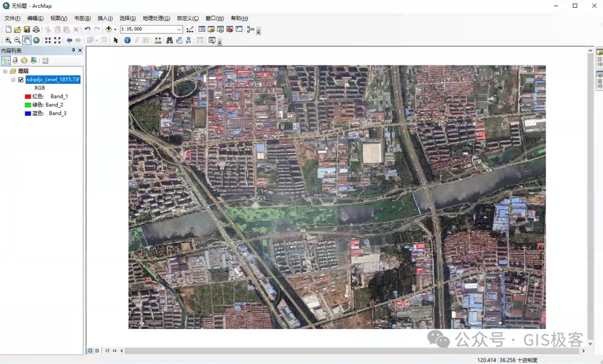Viewport: 603px width, 364px height.
Task: Open the Add Data dropdown arrow
Action: point(115,29)
